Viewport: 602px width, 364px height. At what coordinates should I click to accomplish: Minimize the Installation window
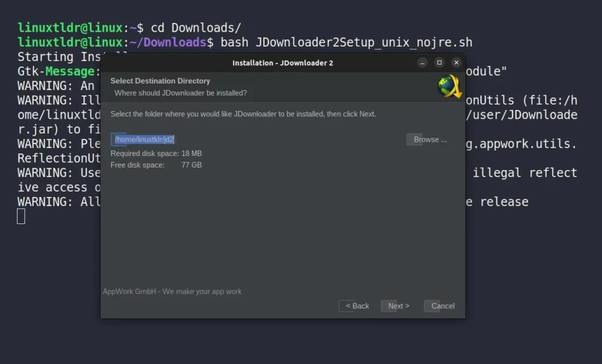(x=422, y=62)
